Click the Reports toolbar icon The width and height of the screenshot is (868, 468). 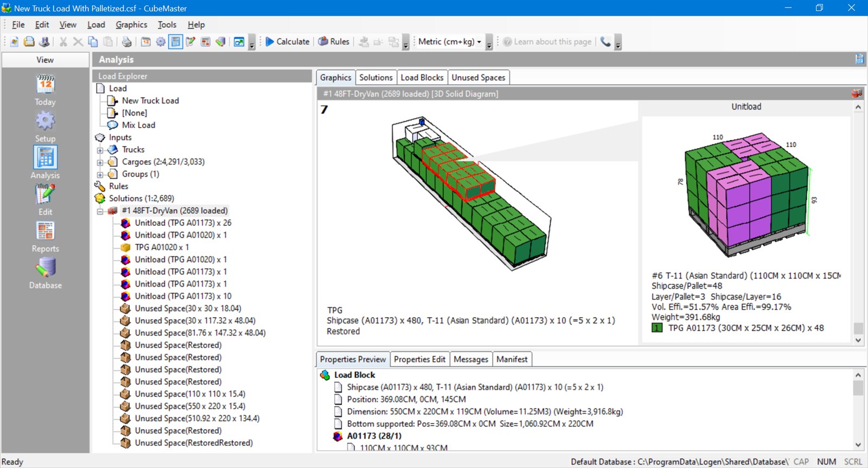[x=206, y=42]
